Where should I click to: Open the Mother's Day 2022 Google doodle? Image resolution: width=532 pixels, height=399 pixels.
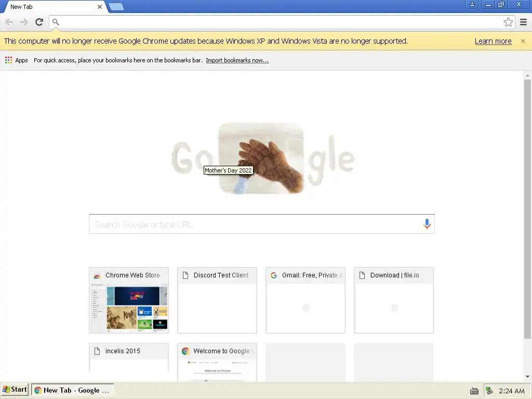pyautogui.click(x=263, y=158)
